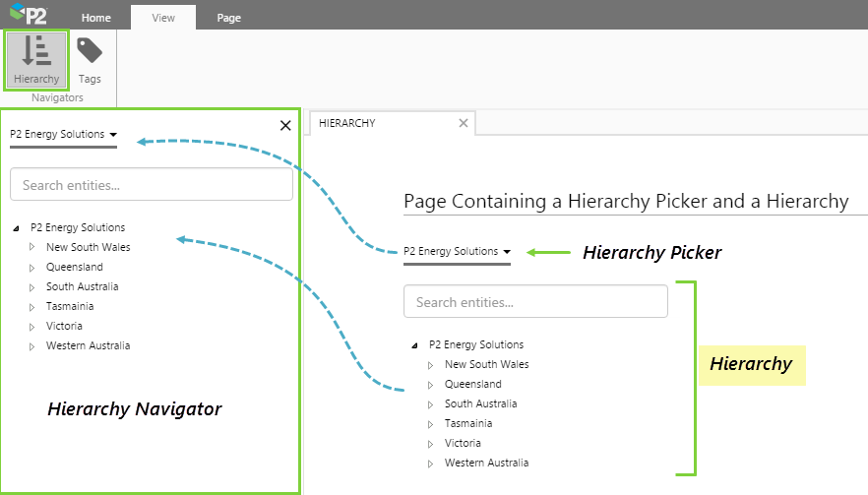Open the Tags navigator
The image size is (868, 495).
(90, 59)
